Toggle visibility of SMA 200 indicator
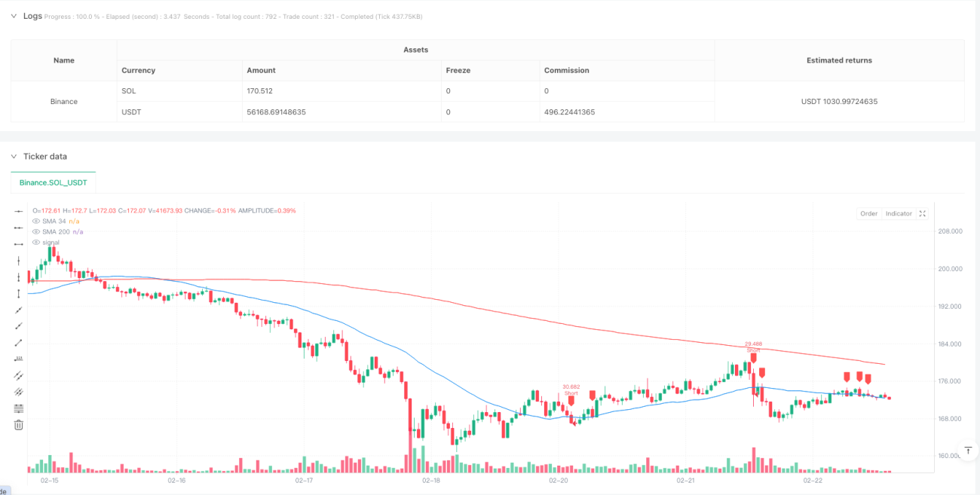This screenshot has height=495, width=980. click(36, 231)
